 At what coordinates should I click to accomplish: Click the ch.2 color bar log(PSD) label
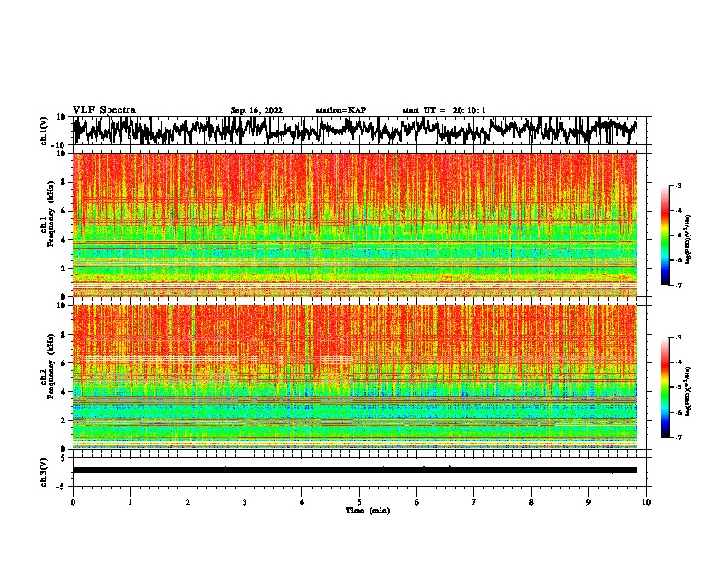point(688,392)
